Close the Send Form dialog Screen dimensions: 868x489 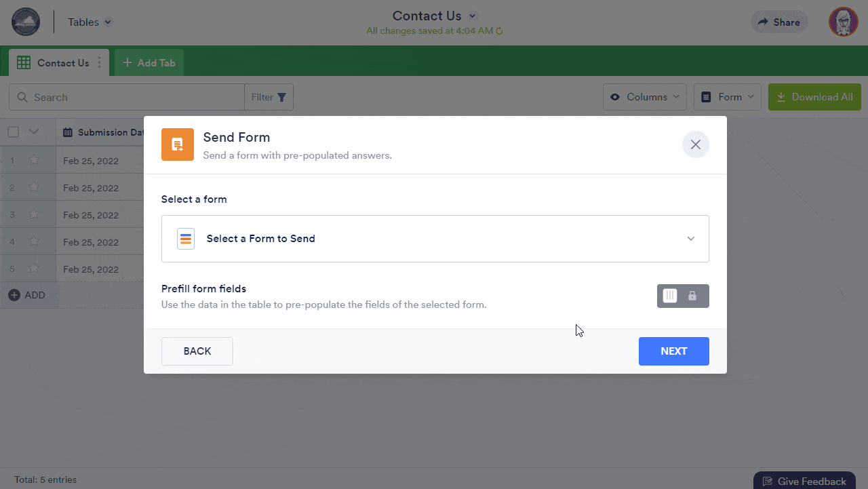click(x=695, y=144)
